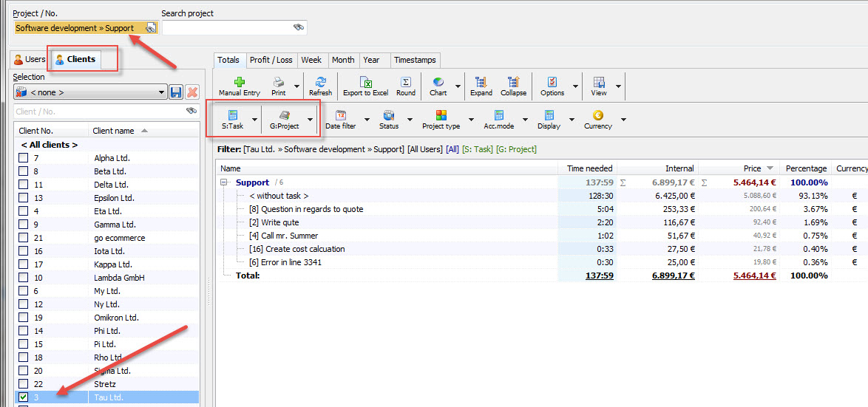Click the Round sigma icon
This screenshot has width=868, height=407.
pos(405,83)
